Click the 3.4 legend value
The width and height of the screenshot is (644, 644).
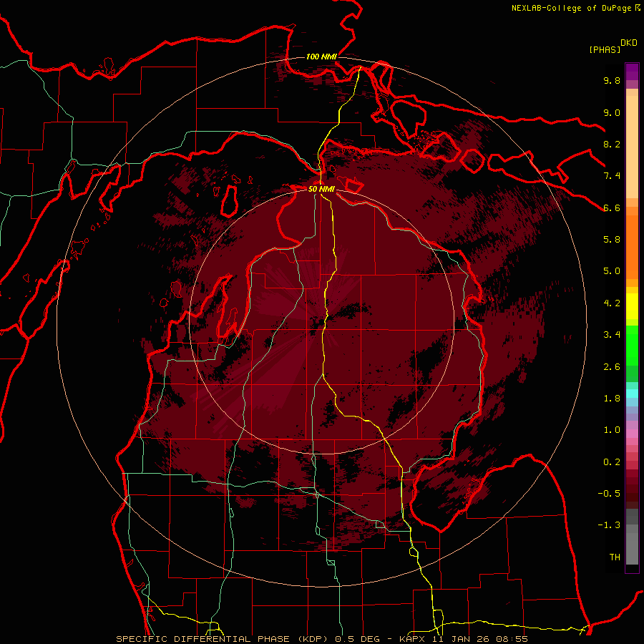pyautogui.click(x=612, y=335)
